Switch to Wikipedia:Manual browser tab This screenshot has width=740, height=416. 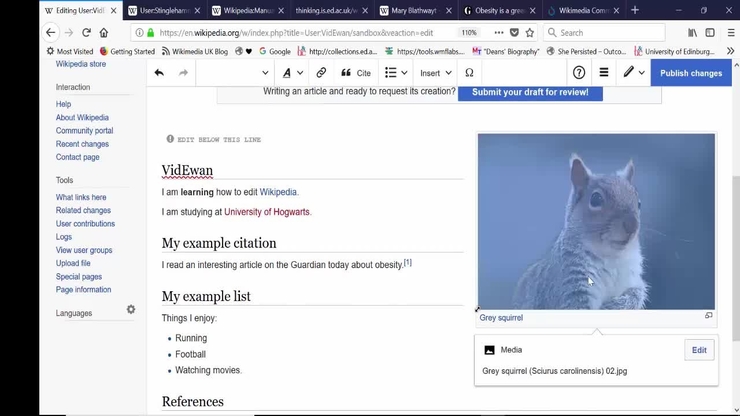tap(248, 10)
